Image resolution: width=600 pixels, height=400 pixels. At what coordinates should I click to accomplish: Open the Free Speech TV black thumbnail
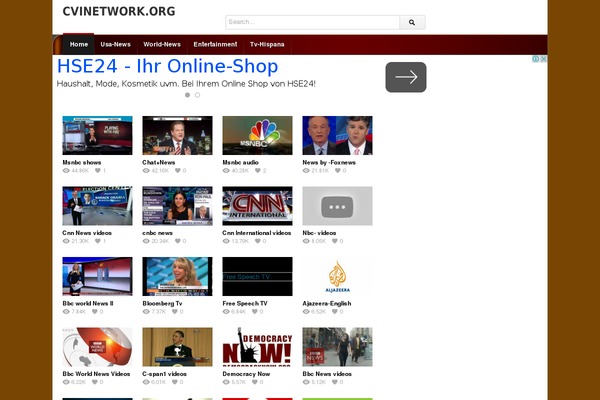(x=258, y=276)
